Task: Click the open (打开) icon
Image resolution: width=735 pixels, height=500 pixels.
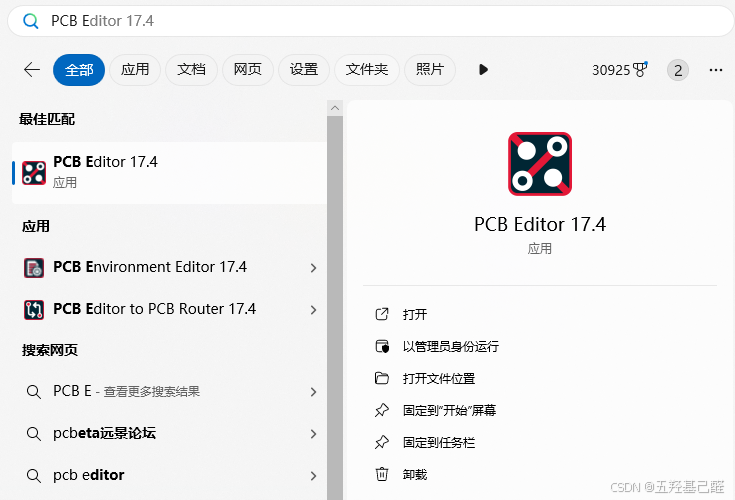Action: click(x=382, y=314)
